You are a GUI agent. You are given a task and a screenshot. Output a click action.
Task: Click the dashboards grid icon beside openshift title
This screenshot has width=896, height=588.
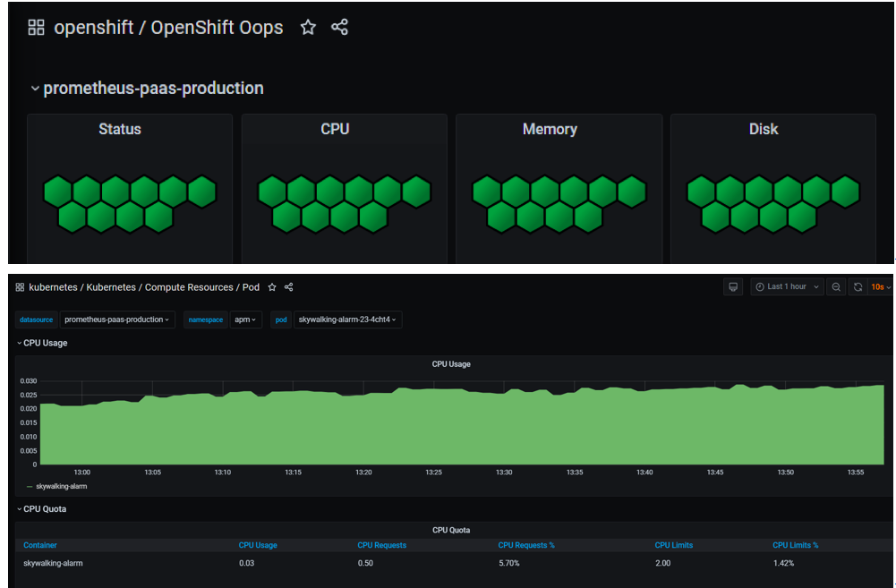click(36, 28)
